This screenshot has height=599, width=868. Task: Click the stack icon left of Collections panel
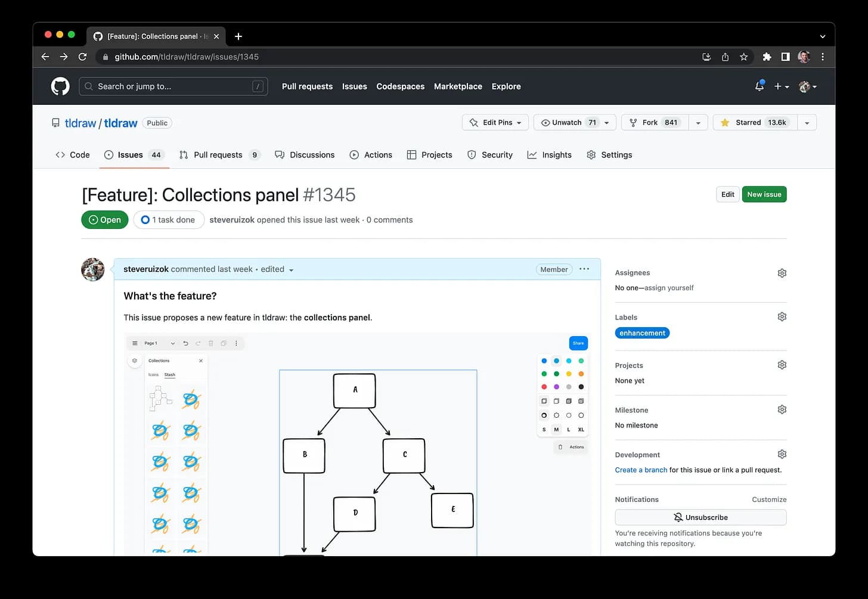tap(135, 361)
